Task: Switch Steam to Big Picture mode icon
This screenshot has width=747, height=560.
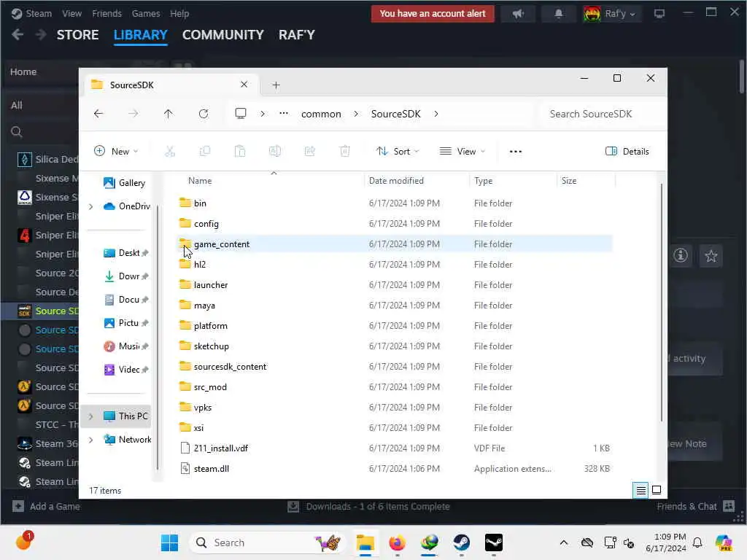Action: click(659, 13)
